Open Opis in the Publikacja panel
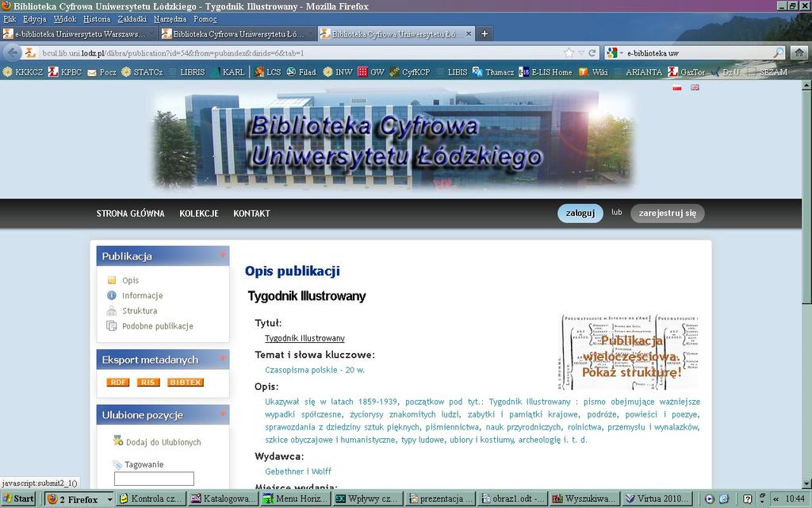This screenshot has width=812, height=508. click(130, 280)
